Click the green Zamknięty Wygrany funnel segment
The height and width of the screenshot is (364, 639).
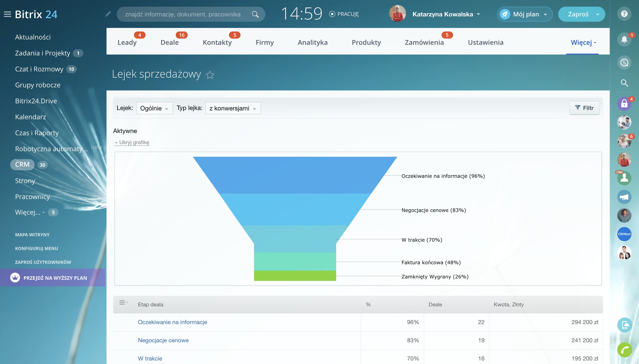click(295, 276)
